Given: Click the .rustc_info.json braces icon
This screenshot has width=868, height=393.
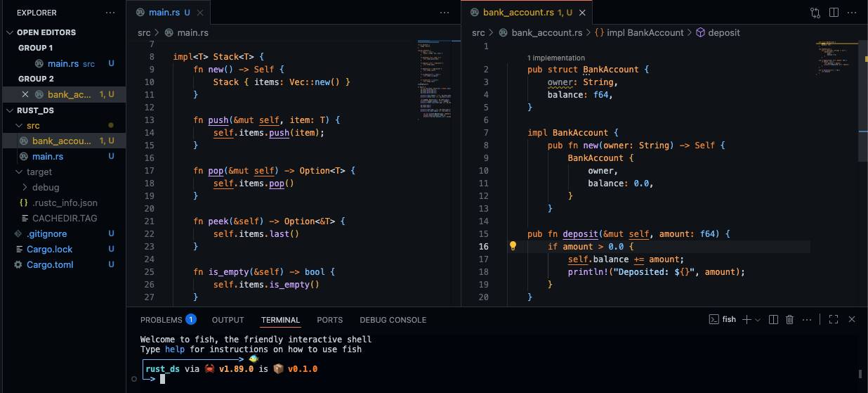Looking at the screenshot, I should point(24,202).
